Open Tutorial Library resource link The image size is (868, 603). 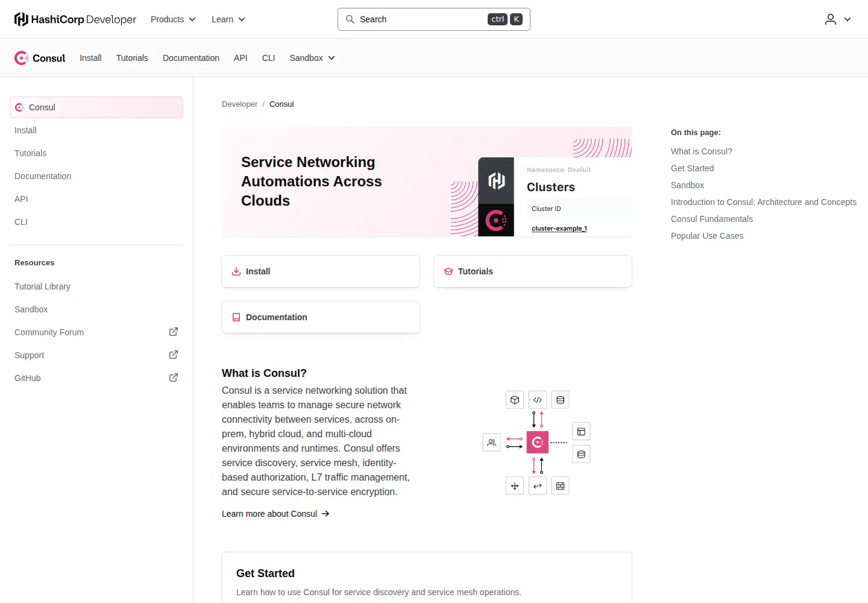click(96, 286)
